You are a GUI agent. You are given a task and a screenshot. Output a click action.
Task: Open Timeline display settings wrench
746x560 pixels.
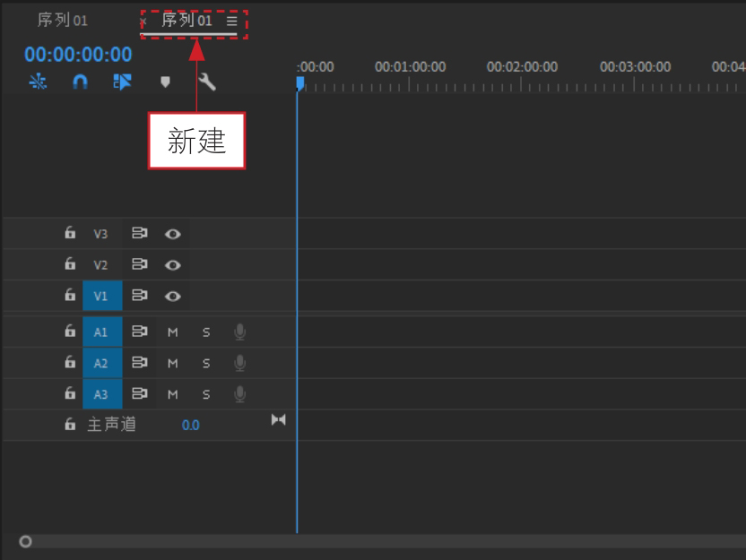[207, 82]
